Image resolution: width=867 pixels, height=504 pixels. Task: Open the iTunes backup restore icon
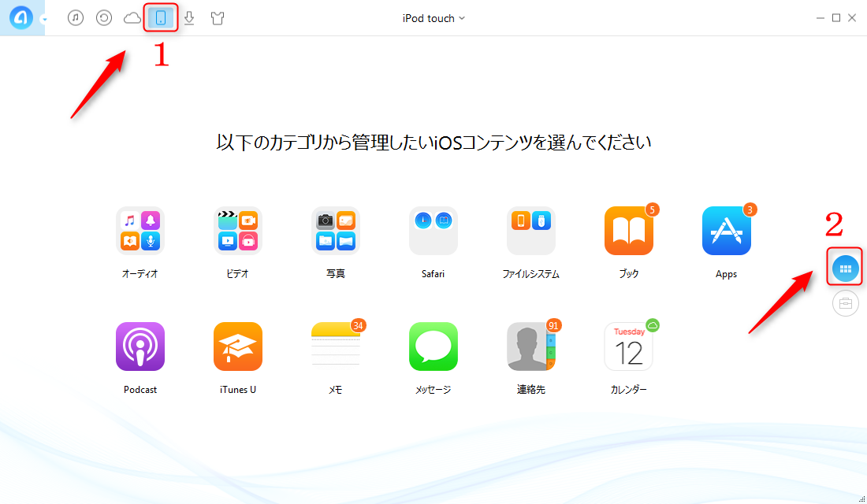pos(104,17)
